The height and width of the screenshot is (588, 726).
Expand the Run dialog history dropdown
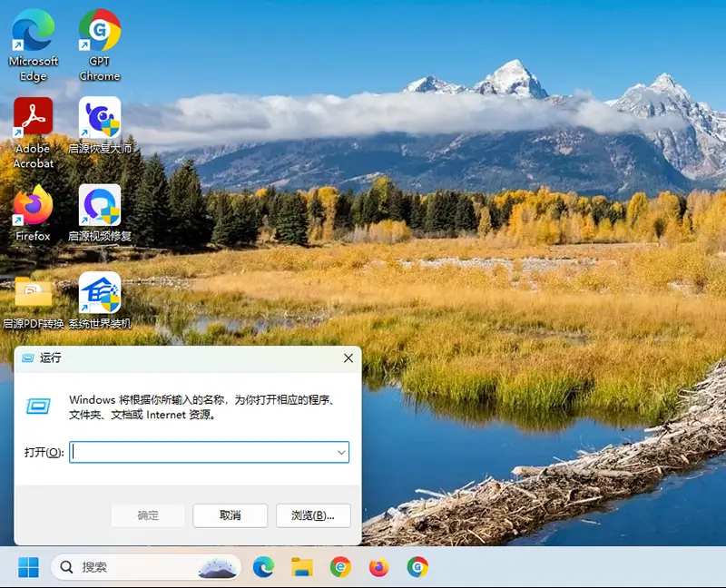[340, 451]
